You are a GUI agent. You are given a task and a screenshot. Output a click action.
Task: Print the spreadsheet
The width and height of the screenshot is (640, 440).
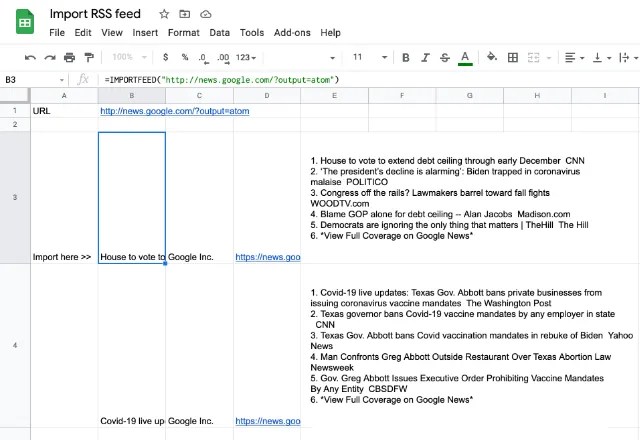[x=69, y=58]
